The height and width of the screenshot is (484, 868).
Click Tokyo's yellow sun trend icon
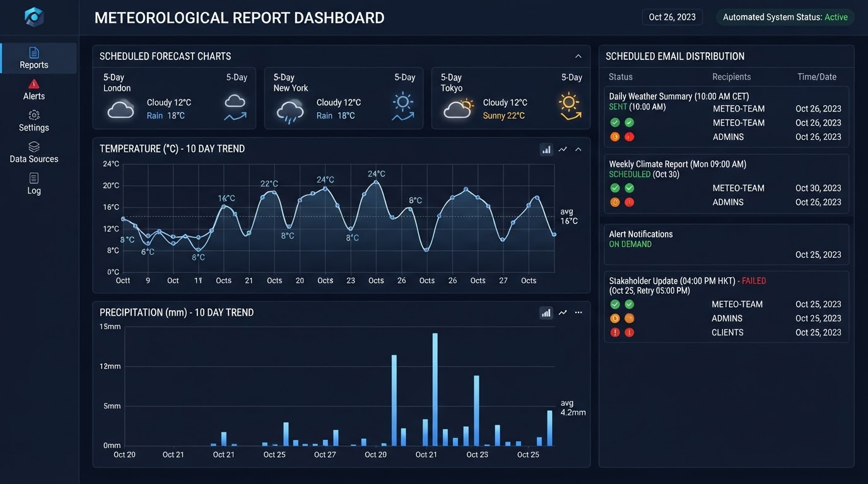pyautogui.click(x=570, y=106)
